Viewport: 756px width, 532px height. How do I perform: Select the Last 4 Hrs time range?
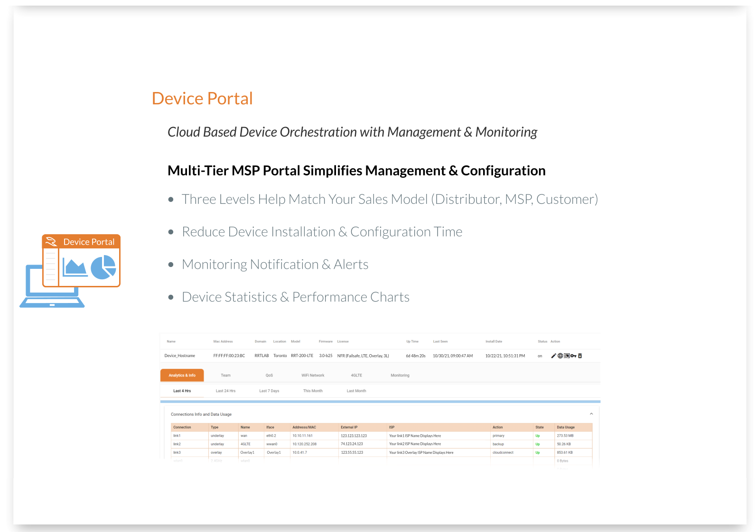coord(182,391)
